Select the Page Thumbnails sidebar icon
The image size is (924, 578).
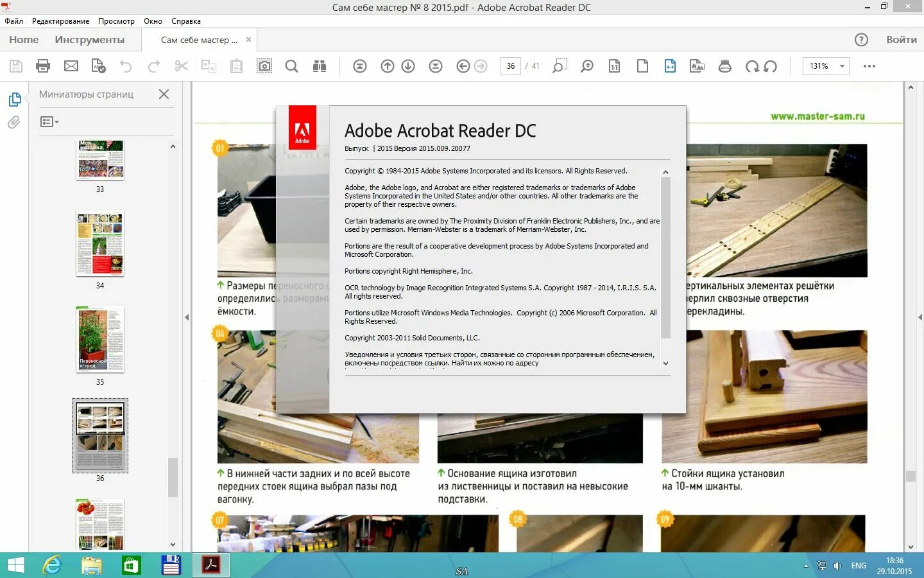click(14, 100)
